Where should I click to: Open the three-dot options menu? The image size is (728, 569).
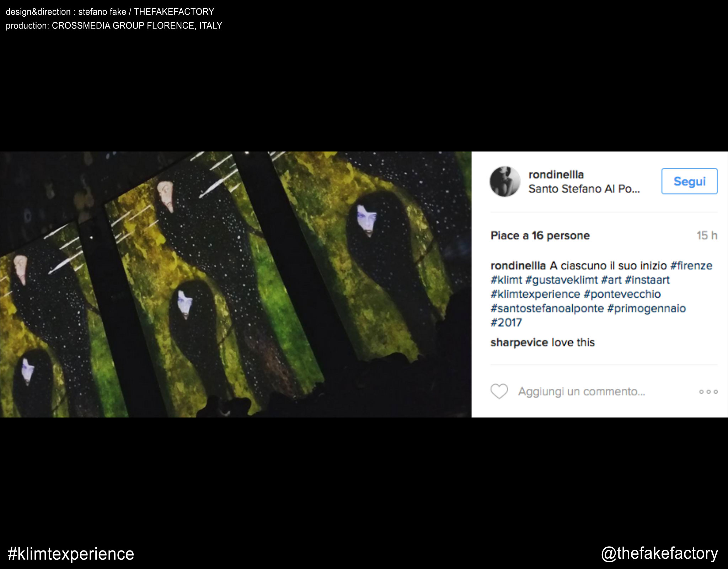click(x=708, y=392)
